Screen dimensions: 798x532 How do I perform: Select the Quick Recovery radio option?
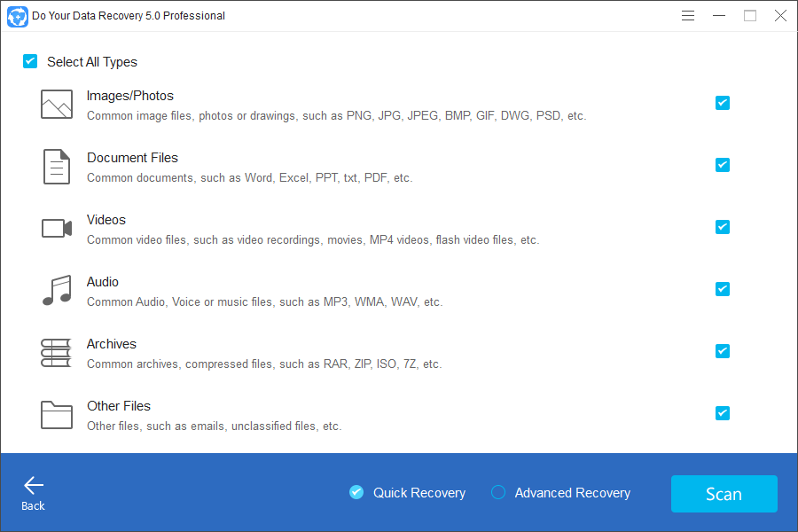[356, 492]
